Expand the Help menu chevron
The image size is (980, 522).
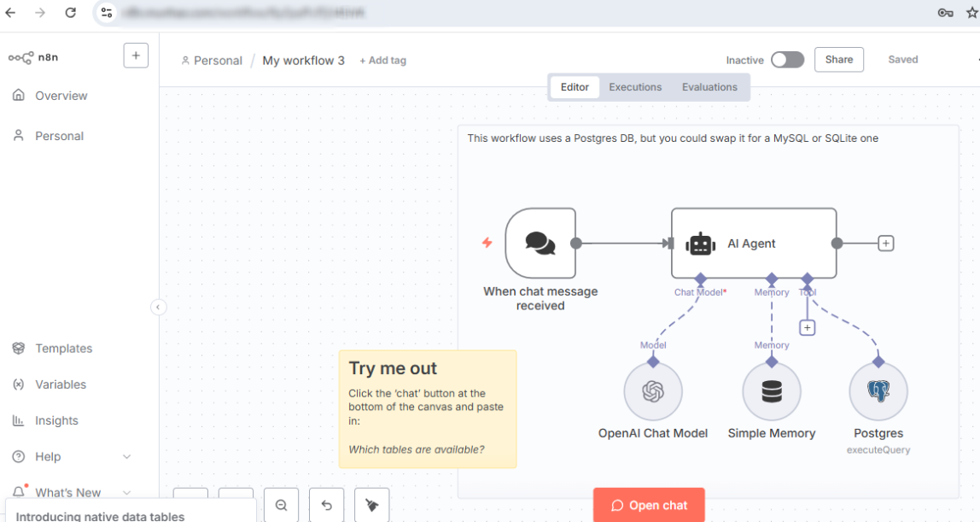pos(127,456)
